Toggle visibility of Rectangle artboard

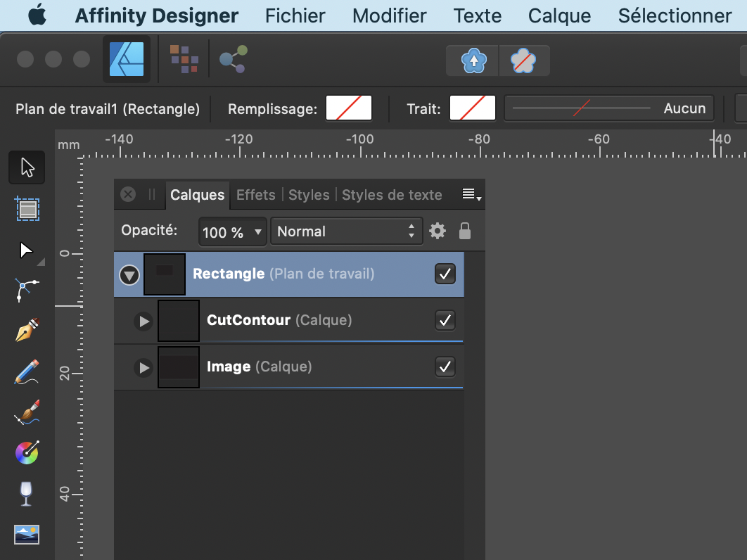coord(445,274)
